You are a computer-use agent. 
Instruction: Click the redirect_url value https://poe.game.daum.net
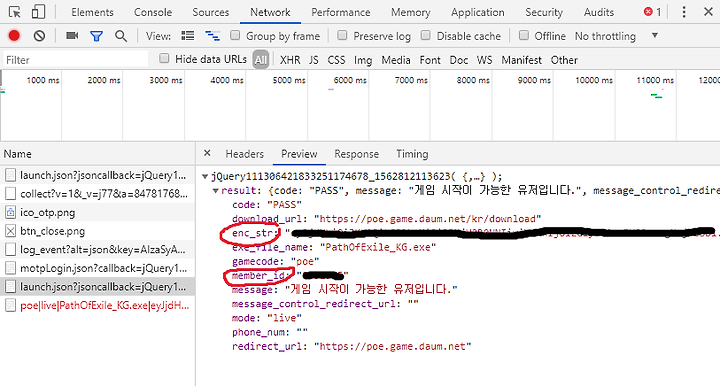point(393,347)
